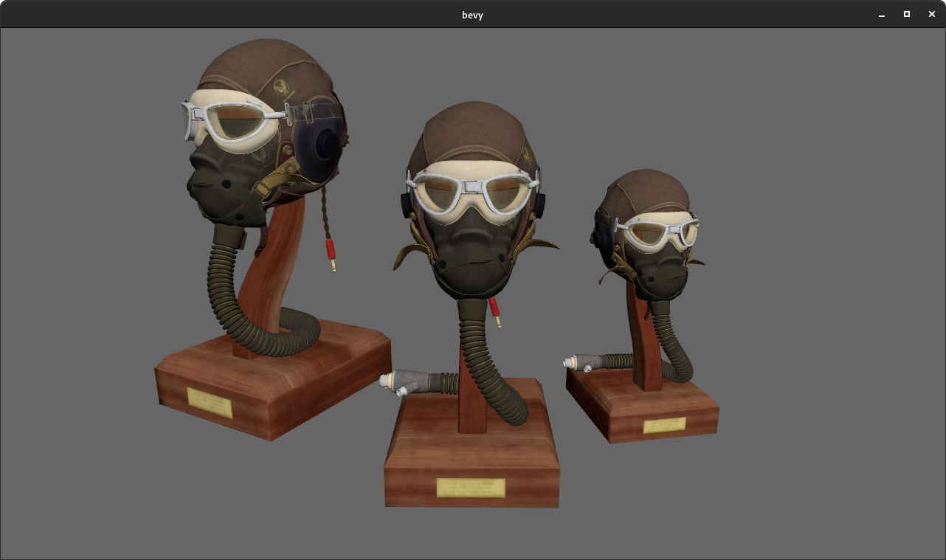Click the brass plaque on the center base
Screen dimensions: 946x560
471,488
